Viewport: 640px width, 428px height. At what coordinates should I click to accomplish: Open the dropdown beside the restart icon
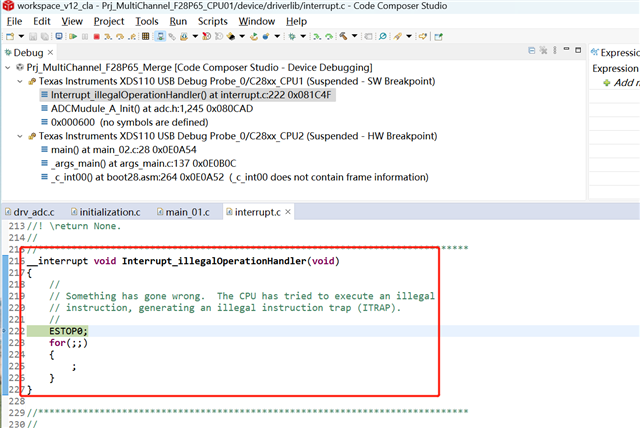[x=242, y=36]
